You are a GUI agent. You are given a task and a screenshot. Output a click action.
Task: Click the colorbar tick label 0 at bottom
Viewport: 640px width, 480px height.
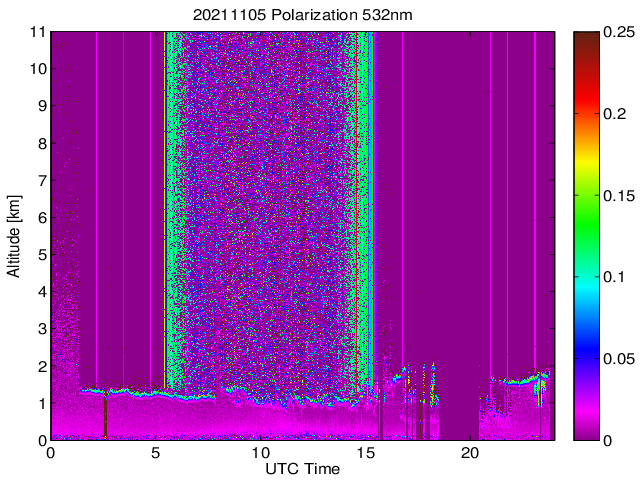[x=608, y=440]
